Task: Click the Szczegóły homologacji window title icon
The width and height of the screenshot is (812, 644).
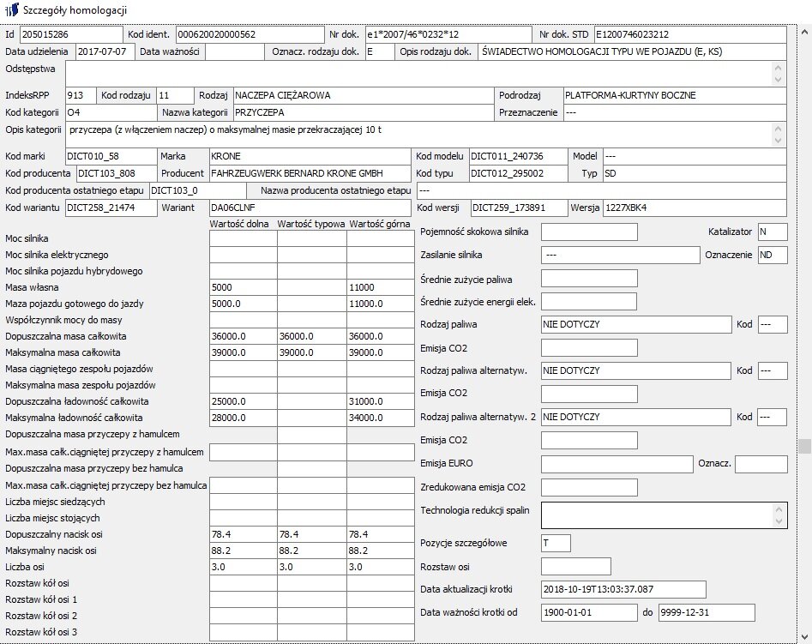Action: (12, 9)
